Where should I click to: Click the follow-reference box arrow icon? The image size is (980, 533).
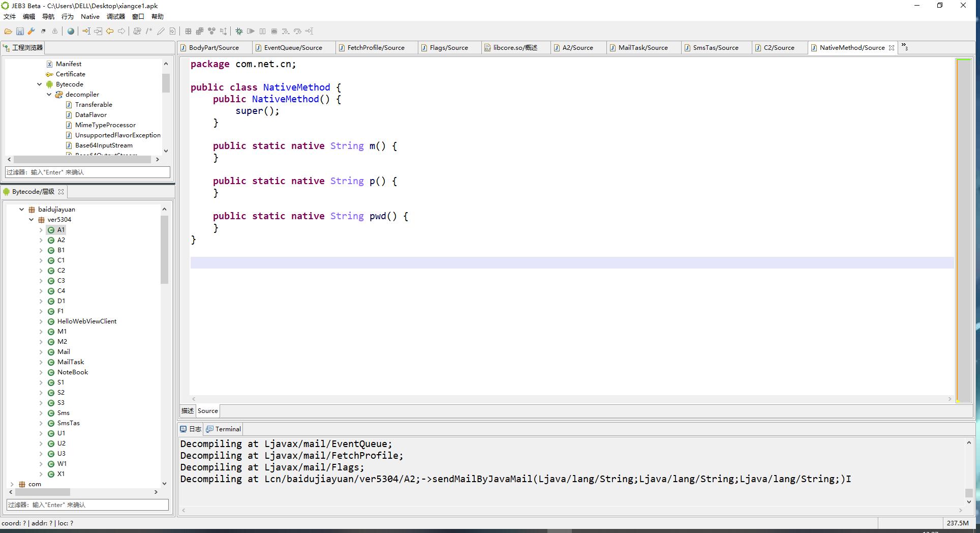(x=98, y=31)
